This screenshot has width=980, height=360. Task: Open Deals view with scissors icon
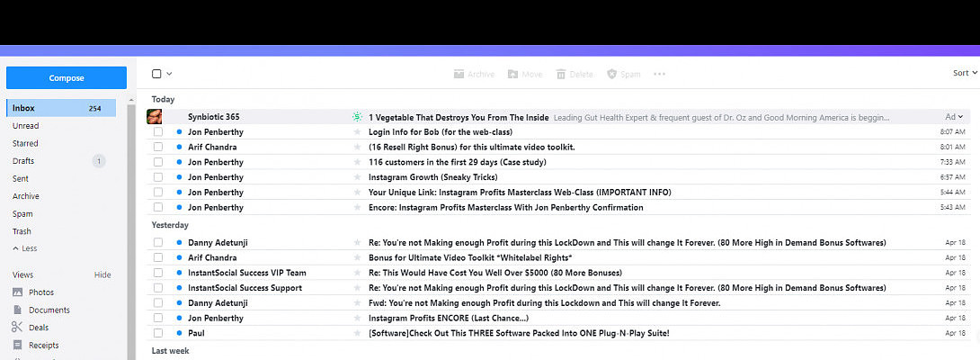tap(38, 328)
